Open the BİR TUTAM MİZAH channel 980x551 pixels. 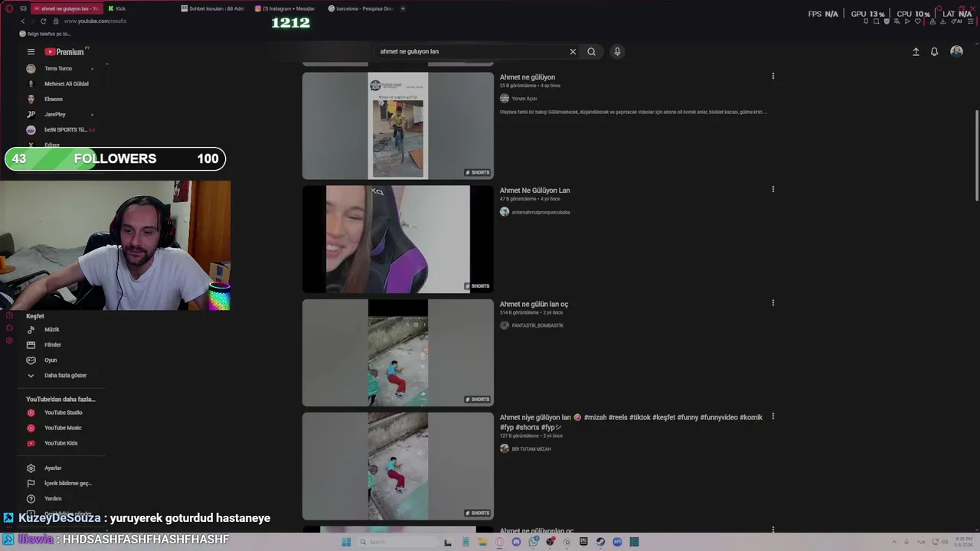click(531, 449)
